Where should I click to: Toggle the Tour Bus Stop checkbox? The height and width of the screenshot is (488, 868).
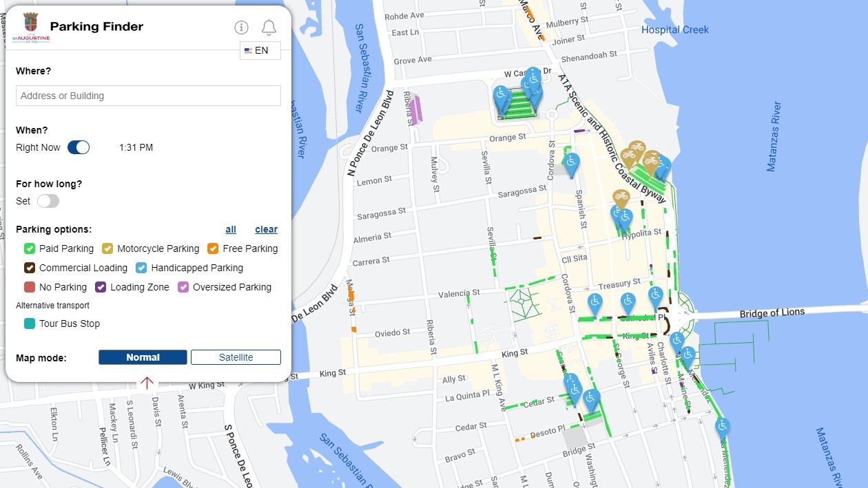[30, 323]
